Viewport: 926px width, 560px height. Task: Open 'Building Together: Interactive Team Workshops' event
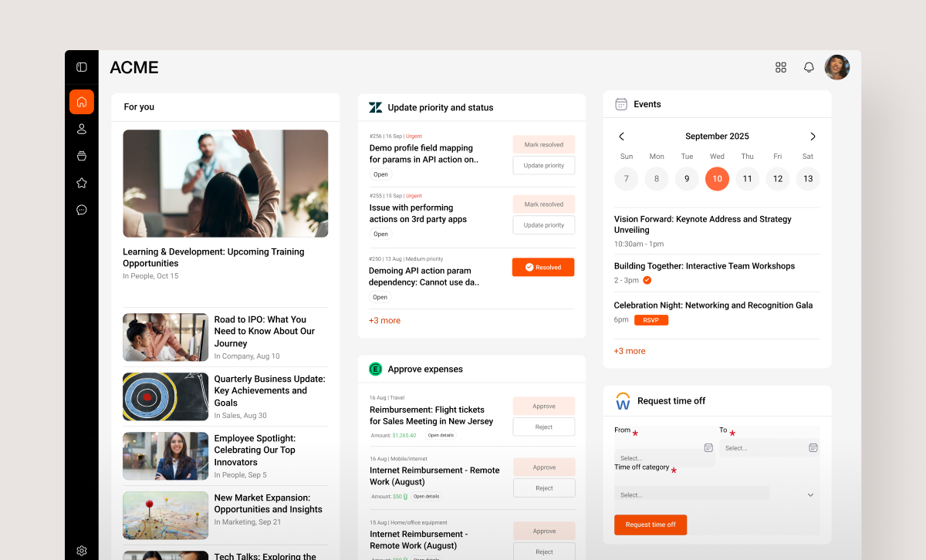click(705, 266)
